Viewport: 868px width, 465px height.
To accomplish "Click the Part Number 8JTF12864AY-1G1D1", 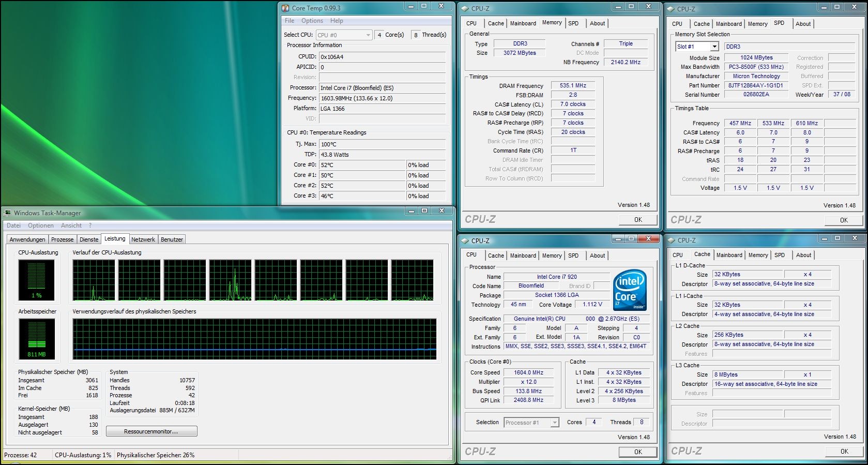I will pyautogui.click(x=756, y=85).
